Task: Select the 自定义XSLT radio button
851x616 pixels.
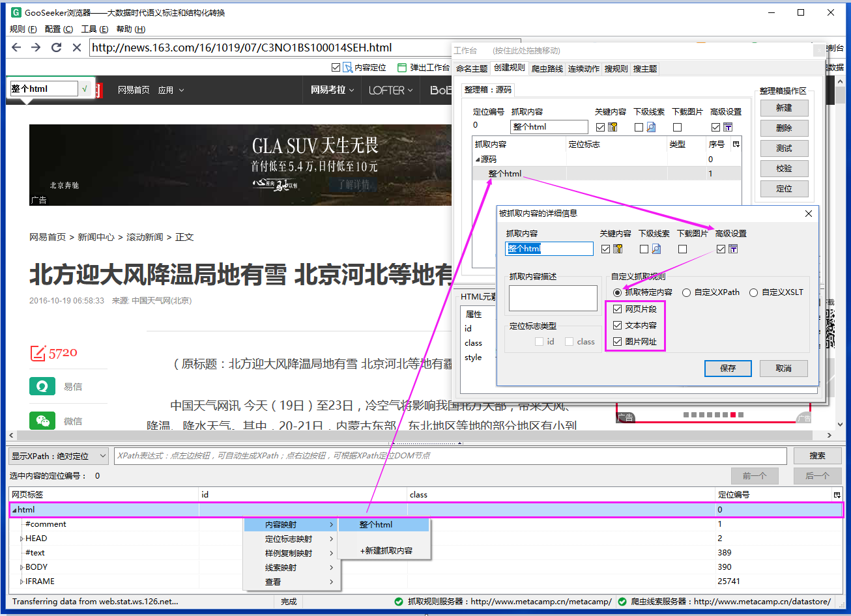Action: point(754,292)
